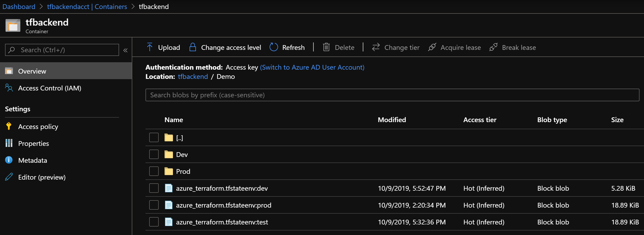Viewport: 644px width, 235px height.
Task: Click the 5.28 KiB size cell
Action: 623,188
